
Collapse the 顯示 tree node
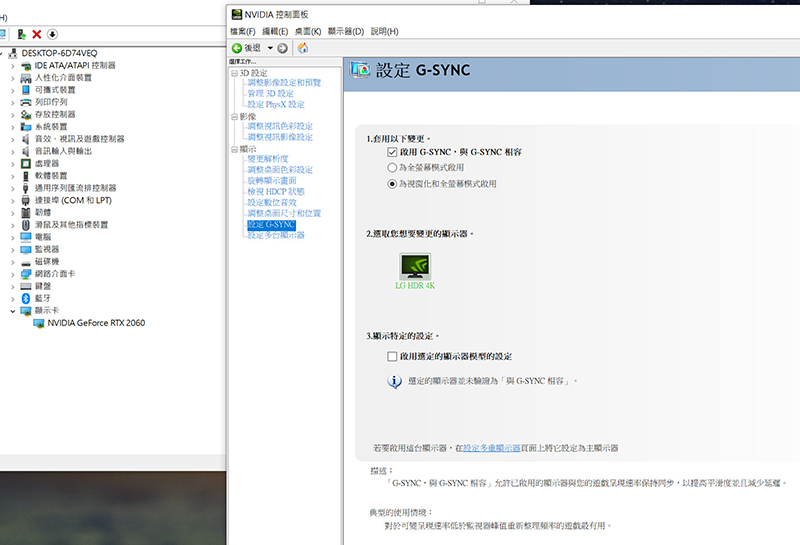(234, 150)
